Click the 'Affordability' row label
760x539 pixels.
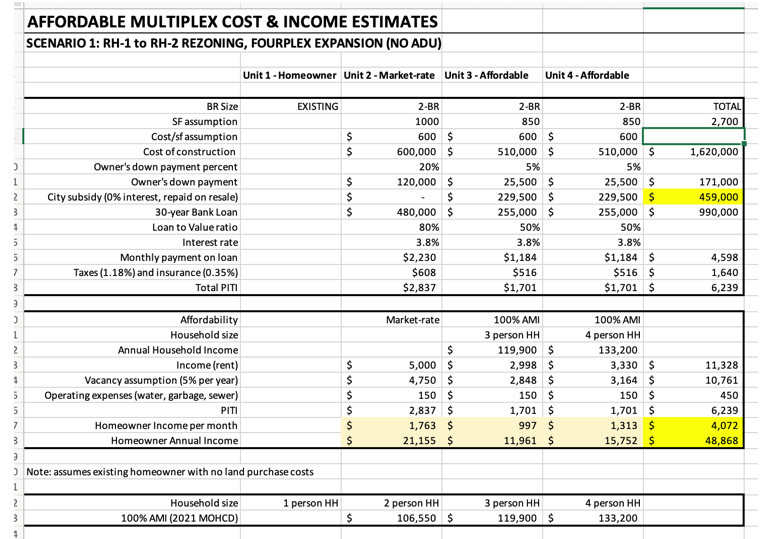click(209, 319)
